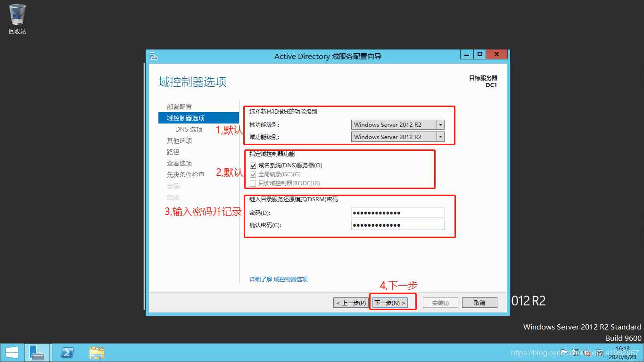Launch Server Manager from the taskbar
Viewport: 644px width, 362px height.
pos(37,353)
